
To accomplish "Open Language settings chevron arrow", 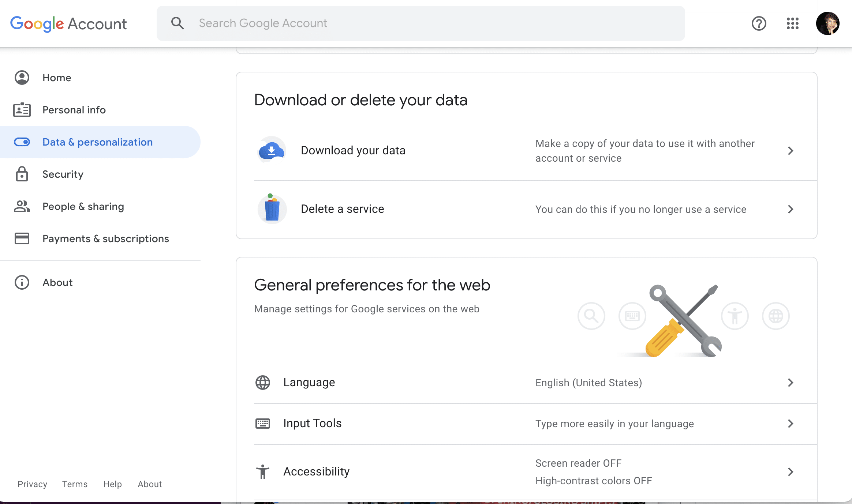I will [x=790, y=383].
